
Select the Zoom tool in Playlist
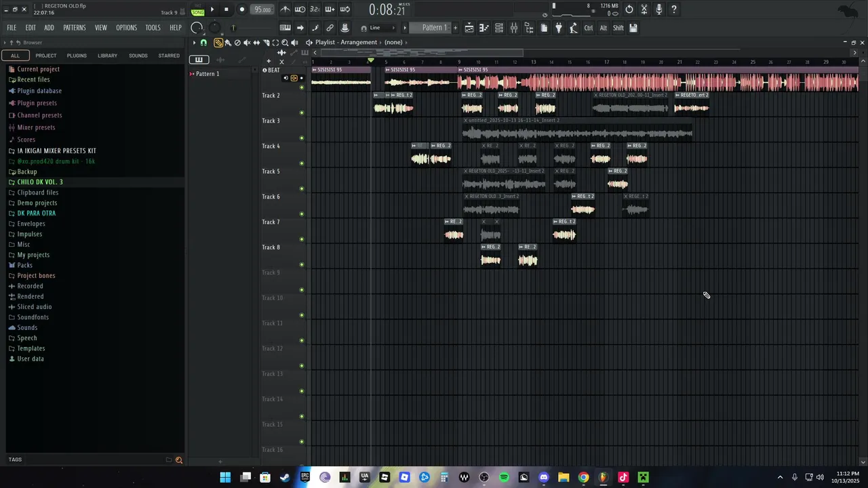click(x=285, y=42)
